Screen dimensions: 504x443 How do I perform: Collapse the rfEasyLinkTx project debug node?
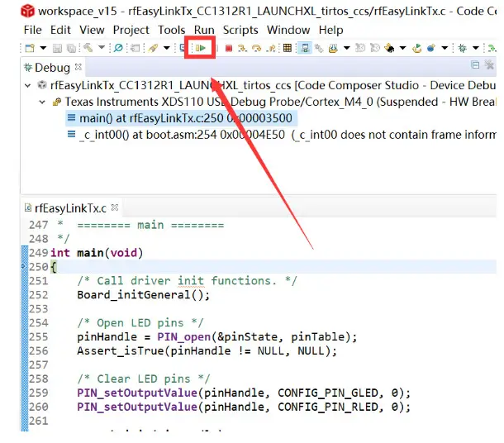(28, 85)
